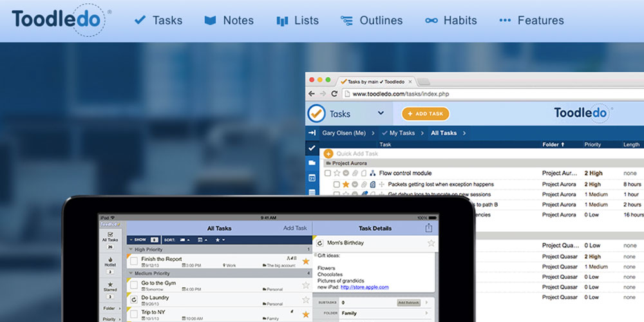Star the Go to the Gym task
The height and width of the screenshot is (322, 644).
coord(305,285)
